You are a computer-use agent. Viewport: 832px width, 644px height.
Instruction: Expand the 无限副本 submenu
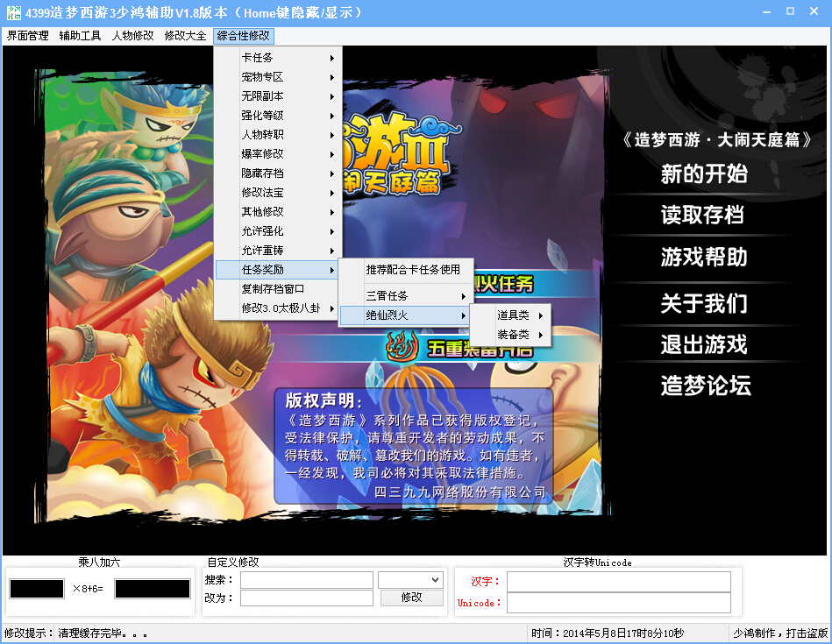pyautogui.click(x=277, y=96)
